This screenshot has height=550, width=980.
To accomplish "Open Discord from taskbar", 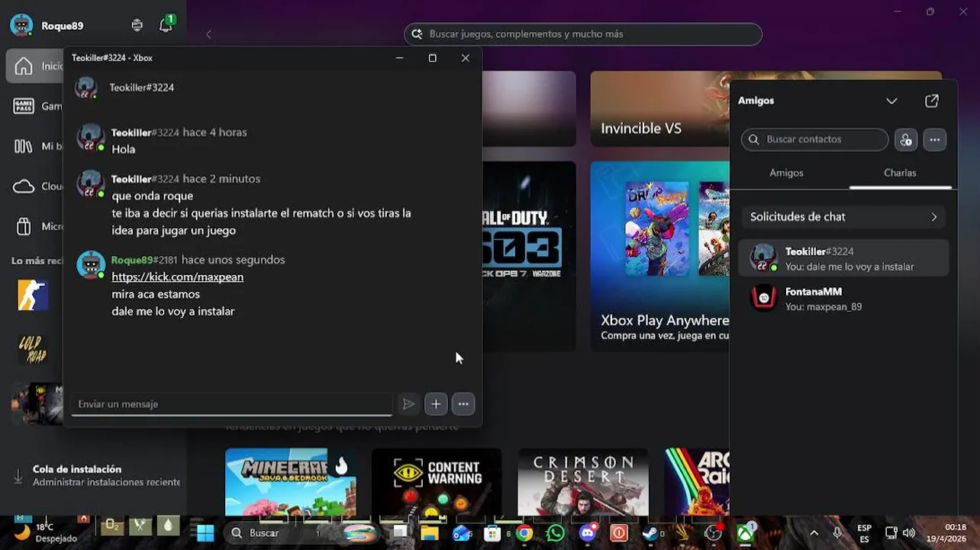I will [588, 532].
